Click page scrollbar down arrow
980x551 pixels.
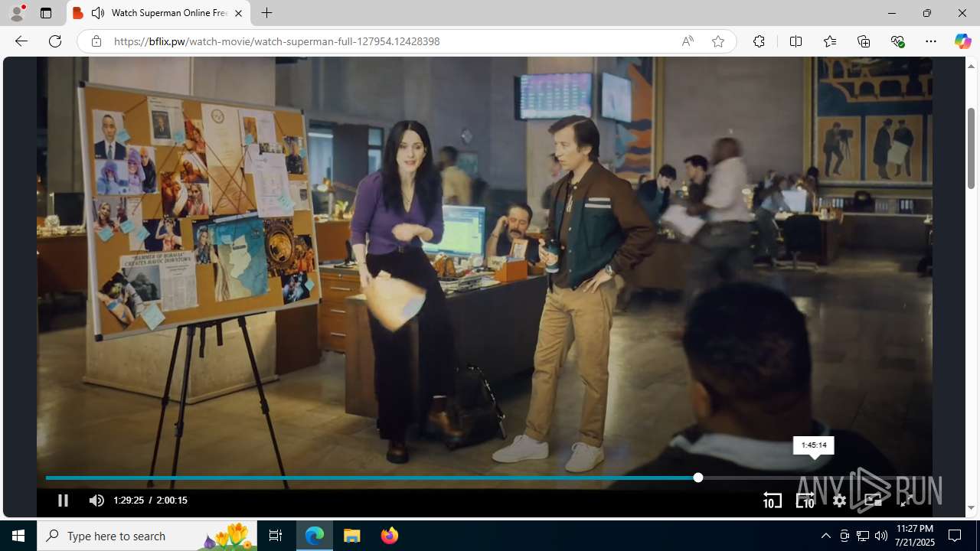pos(971,508)
